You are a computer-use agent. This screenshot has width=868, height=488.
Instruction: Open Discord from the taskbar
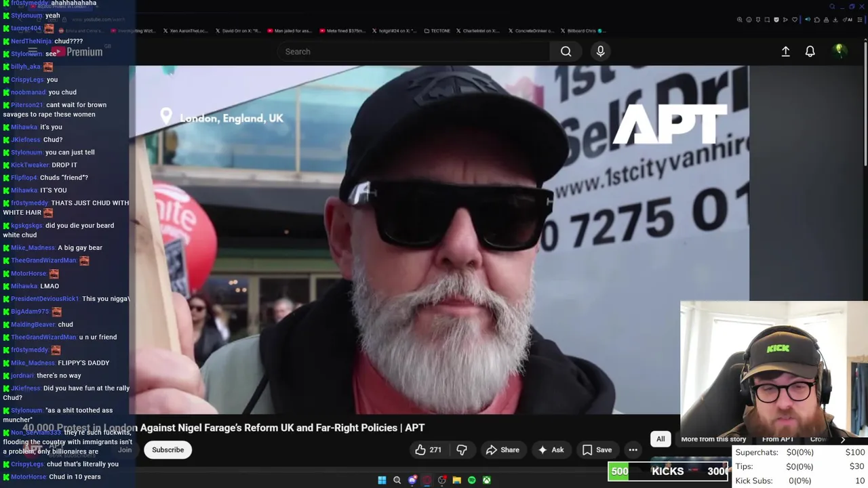[x=412, y=480]
